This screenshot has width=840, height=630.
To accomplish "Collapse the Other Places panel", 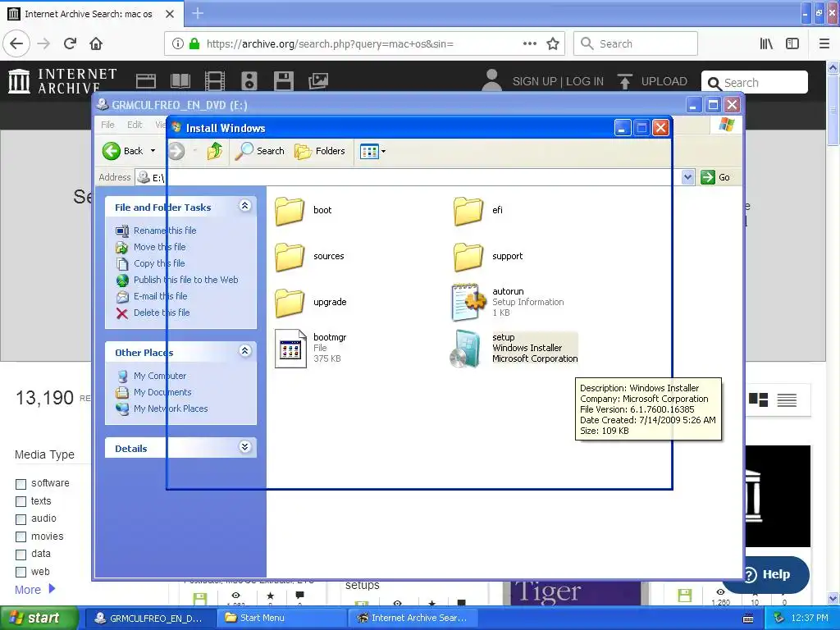I will click(x=244, y=351).
